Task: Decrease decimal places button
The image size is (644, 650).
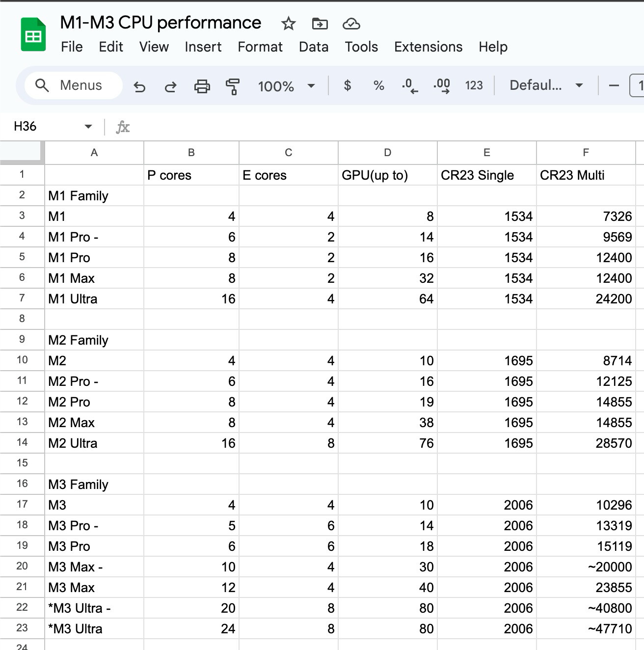Action: [410, 86]
